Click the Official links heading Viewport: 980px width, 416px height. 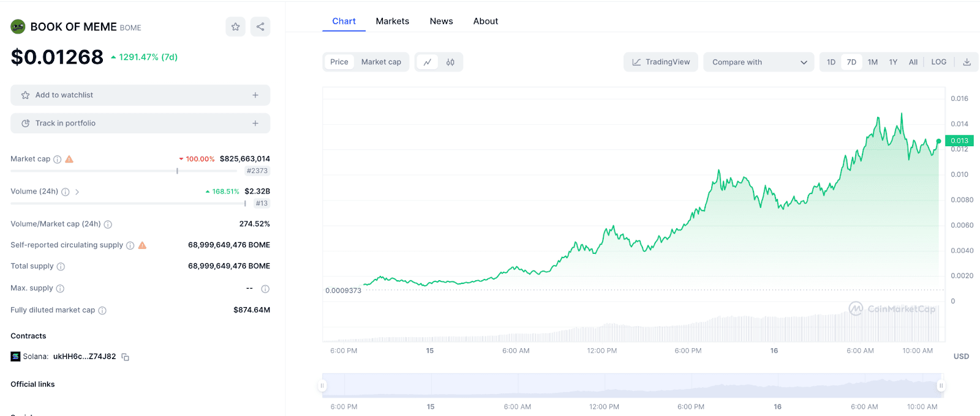[32, 384]
